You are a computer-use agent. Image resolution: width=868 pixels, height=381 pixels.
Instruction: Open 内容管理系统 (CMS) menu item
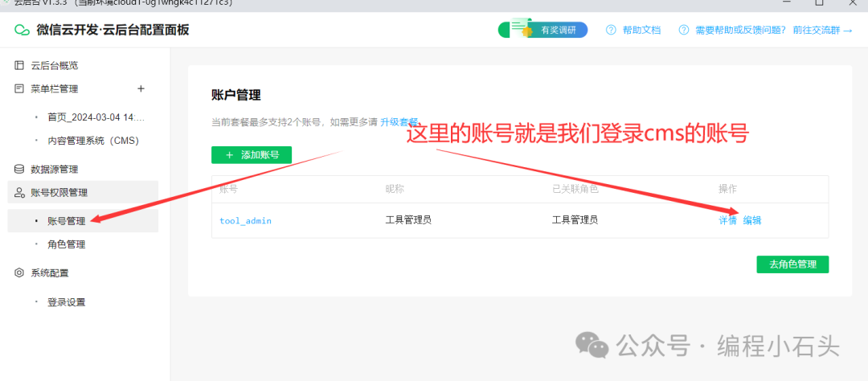93,141
